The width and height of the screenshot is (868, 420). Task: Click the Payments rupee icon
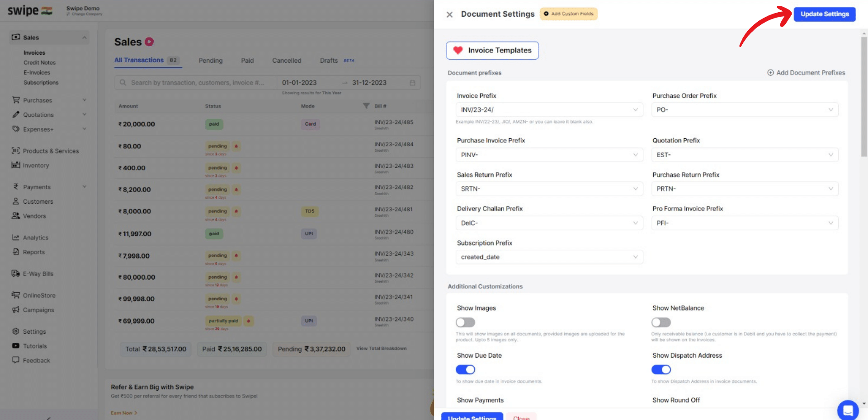(16, 187)
